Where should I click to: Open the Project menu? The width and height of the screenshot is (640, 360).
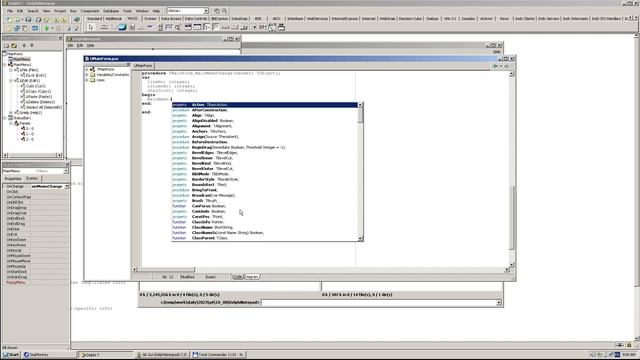(60, 11)
